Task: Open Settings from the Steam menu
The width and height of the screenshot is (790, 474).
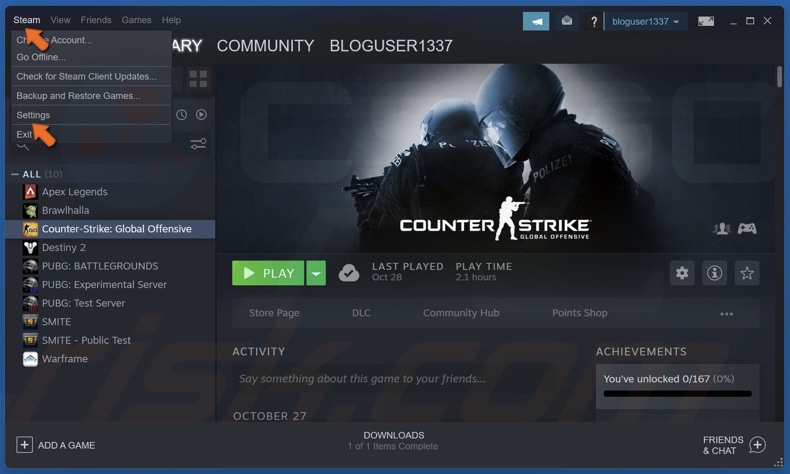Action: click(x=91, y=115)
